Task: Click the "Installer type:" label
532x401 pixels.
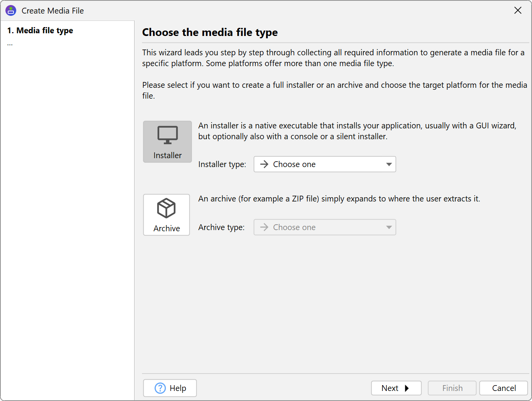Action: 222,164
